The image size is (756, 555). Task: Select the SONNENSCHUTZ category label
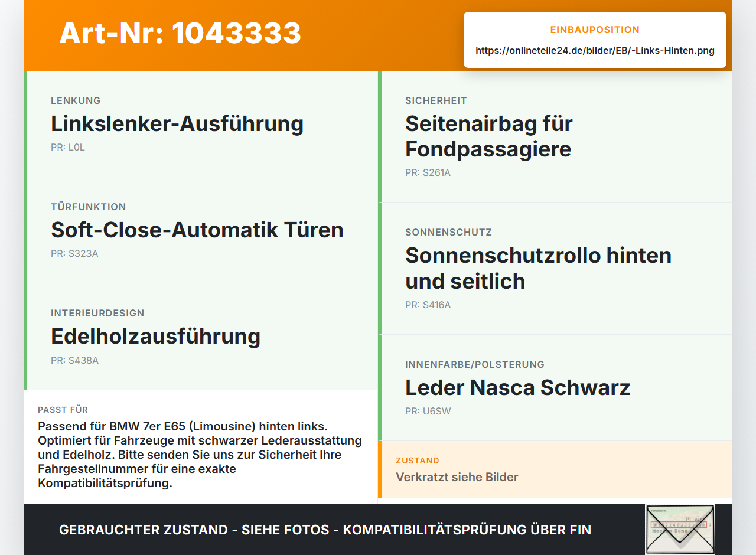click(448, 233)
